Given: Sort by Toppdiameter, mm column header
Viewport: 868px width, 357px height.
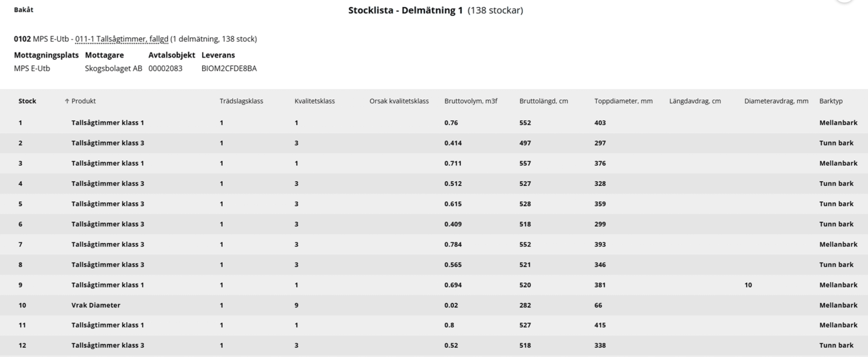Looking at the screenshot, I should pos(623,101).
